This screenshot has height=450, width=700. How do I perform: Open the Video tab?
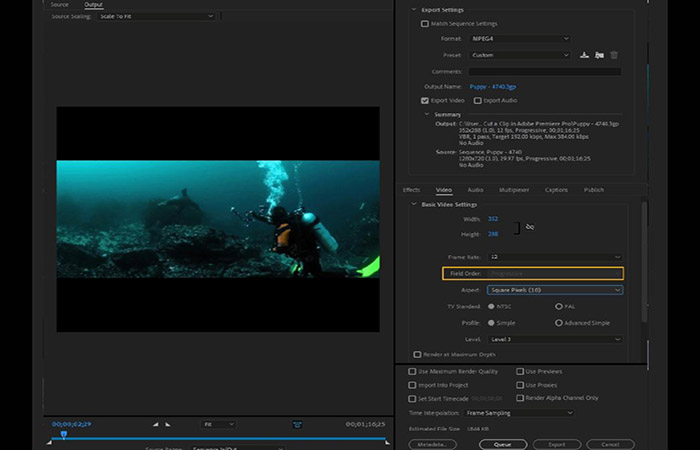click(x=444, y=190)
